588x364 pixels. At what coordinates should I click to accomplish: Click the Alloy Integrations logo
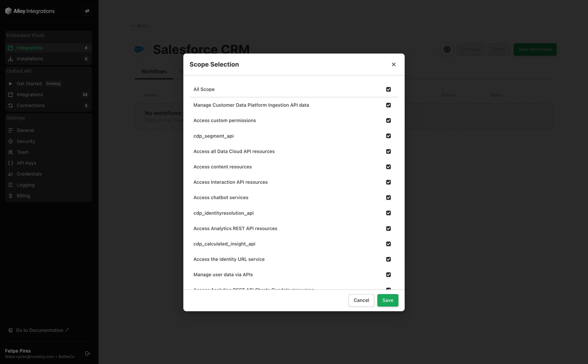[30, 11]
